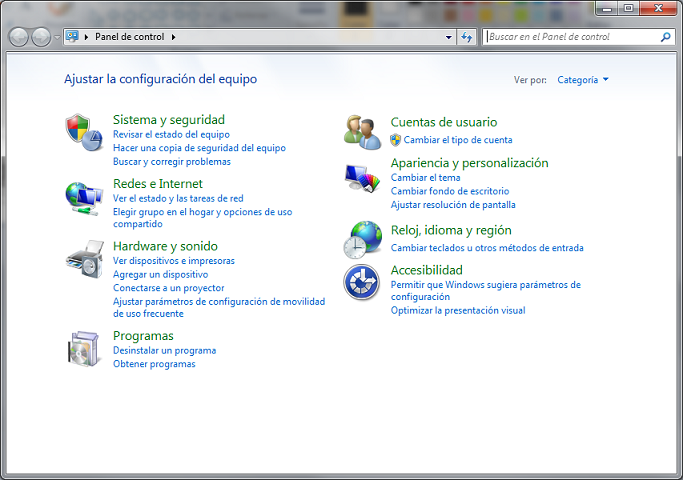Open Accesibilidad heading
Viewport: 683px width, 480px height.
tap(426, 270)
